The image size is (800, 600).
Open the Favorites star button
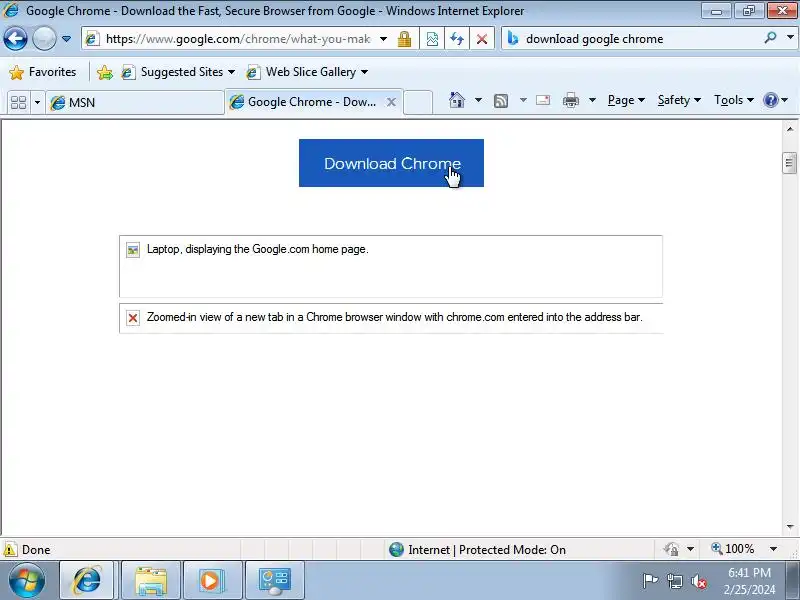point(42,72)
